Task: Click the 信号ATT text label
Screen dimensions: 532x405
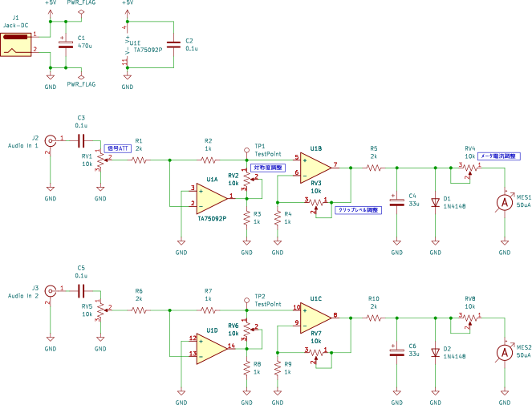Action: [x=118, y=148]
